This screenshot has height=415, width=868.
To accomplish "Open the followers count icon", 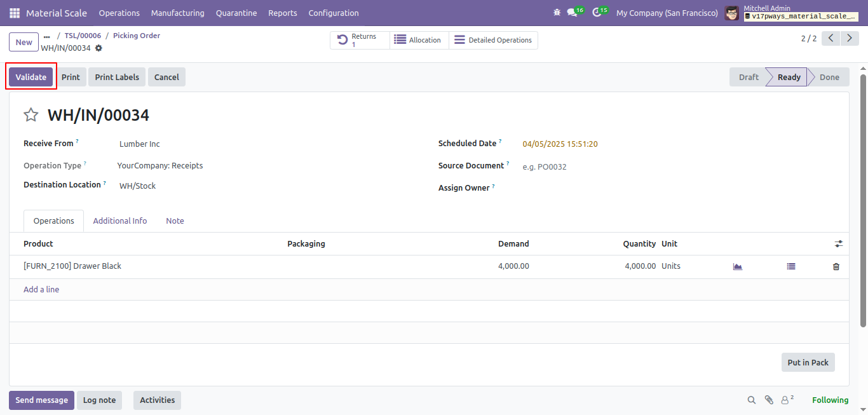I will [x=787, y=400].
